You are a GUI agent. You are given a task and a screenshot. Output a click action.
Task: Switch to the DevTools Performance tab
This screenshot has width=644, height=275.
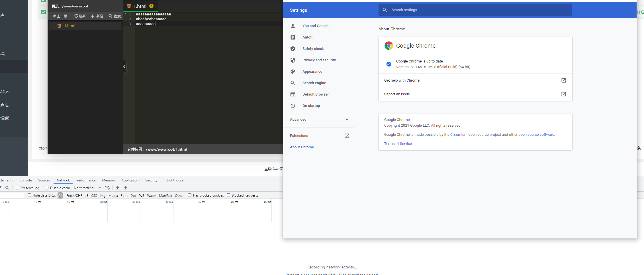86,180
